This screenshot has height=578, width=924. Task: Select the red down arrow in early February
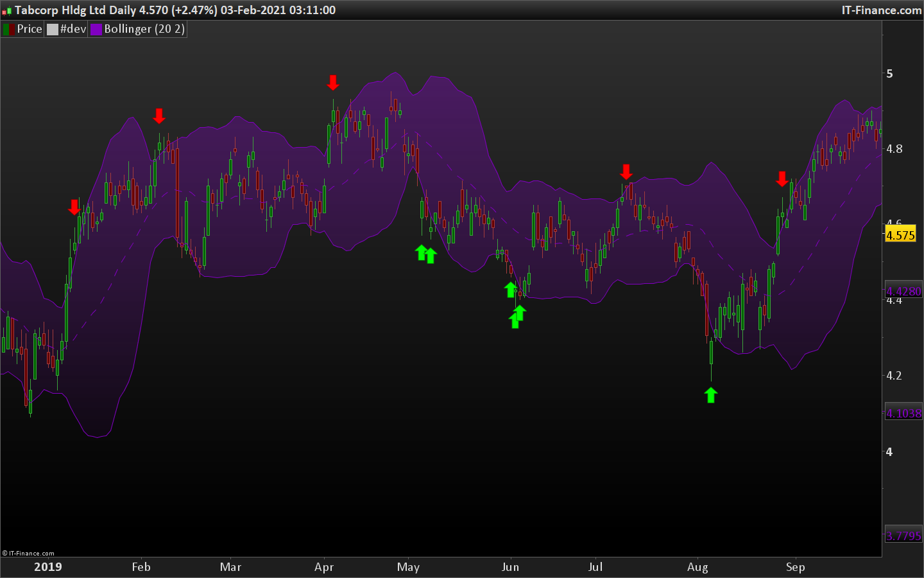pos(159,116)
